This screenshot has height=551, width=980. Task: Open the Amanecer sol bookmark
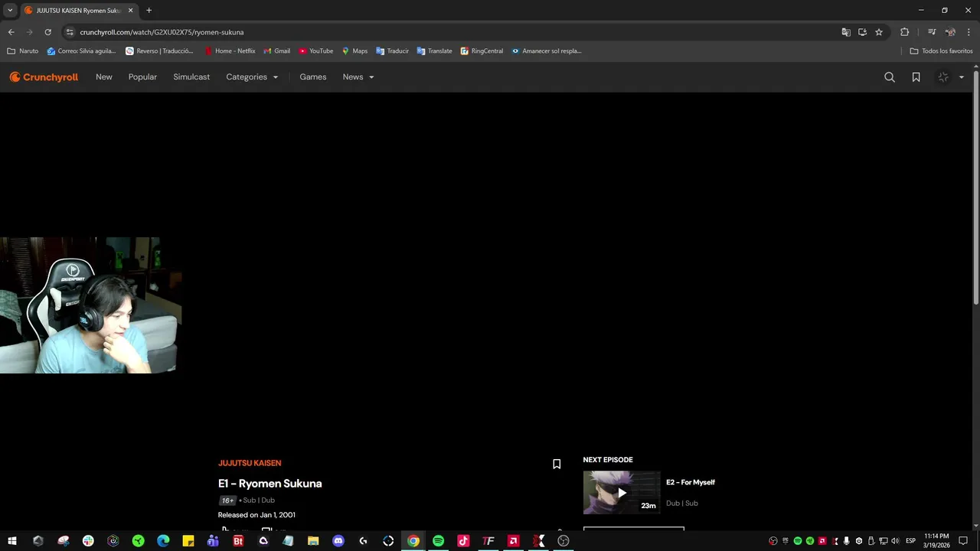tap(547, 51)
